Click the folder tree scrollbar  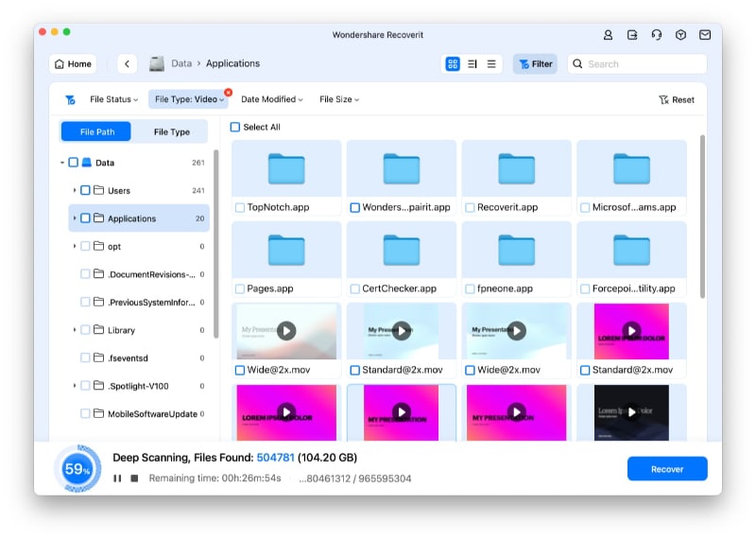coord(216,244)
